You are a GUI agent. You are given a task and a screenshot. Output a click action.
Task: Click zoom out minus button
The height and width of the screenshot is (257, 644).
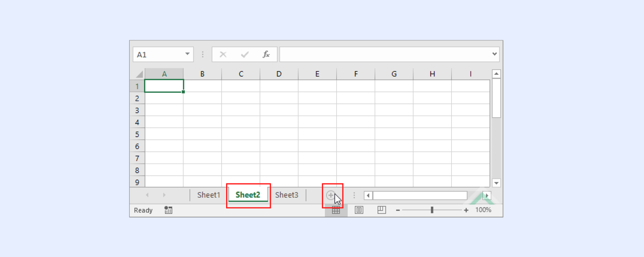398,210
